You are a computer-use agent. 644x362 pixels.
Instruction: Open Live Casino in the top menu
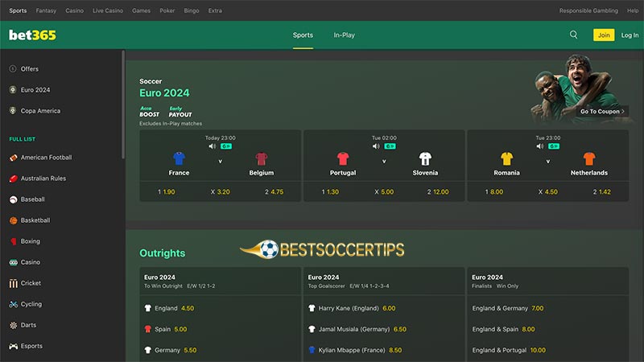pyautogui.click(x=108, y=10)
